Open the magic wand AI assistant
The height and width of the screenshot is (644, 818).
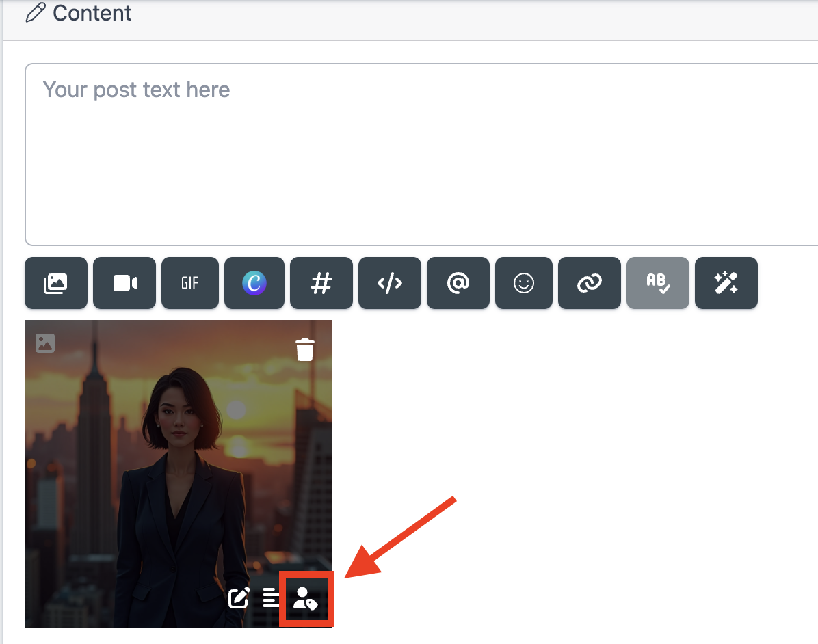pyautogui.click(x=726, y=283)
